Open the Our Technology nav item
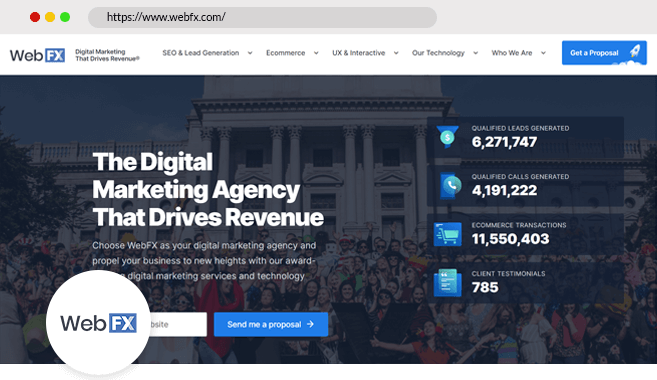Screen dimensions: 657x380 click(x=438, y=53)
